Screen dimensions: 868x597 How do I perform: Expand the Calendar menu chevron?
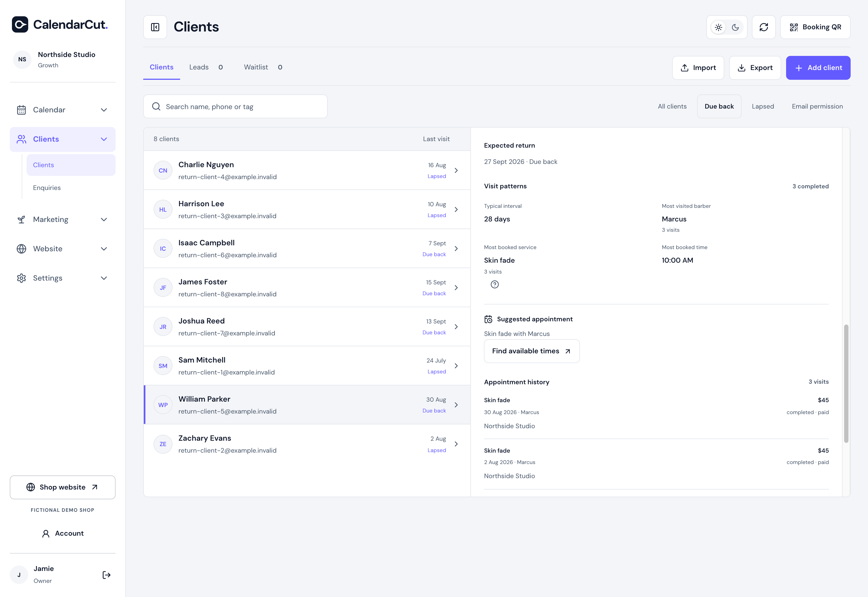pyautogui.click(x=104, y=110)
